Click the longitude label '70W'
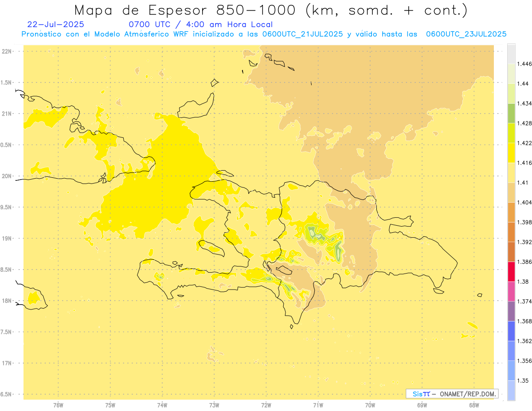The height and width of the screenshot is (411, 532). coord(370,405)
